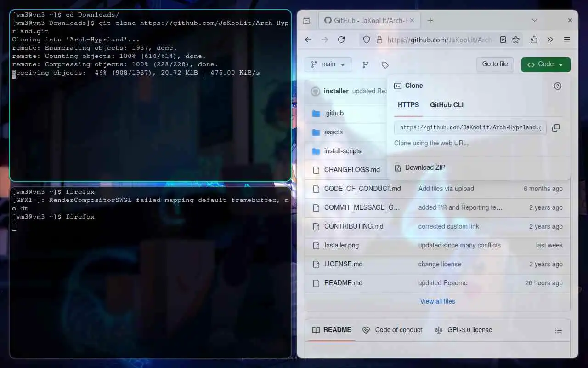Screen dimensions: 588x368
Task: Open the Firefox hamburger menu
Action: (x=567, y=40)
